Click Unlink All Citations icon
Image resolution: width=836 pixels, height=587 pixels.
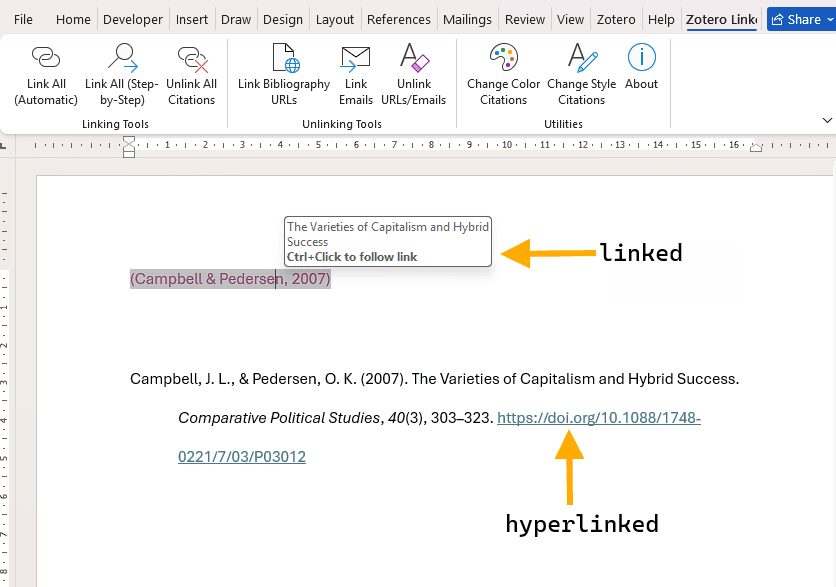click(191, 60)
